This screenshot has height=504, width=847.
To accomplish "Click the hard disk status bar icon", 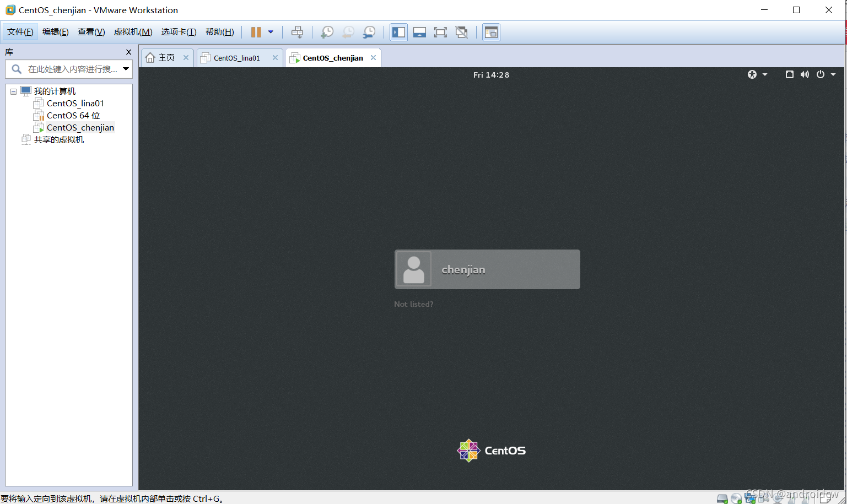I will click(x=722, y=499).
